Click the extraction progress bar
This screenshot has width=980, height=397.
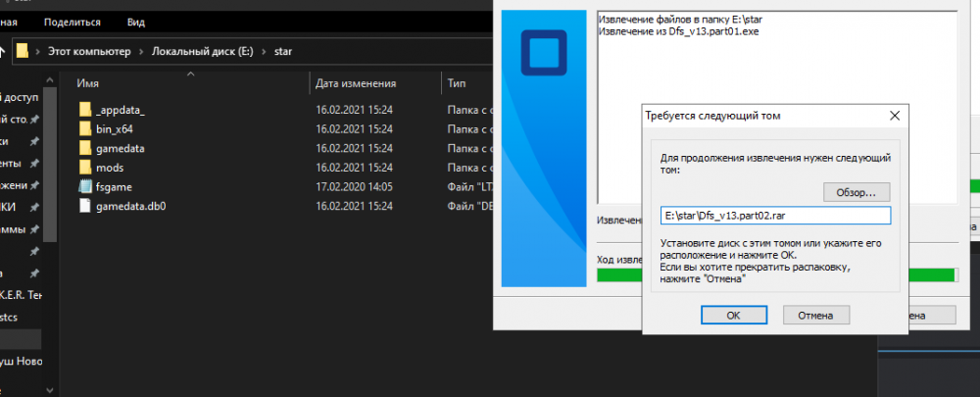(777, 274)
